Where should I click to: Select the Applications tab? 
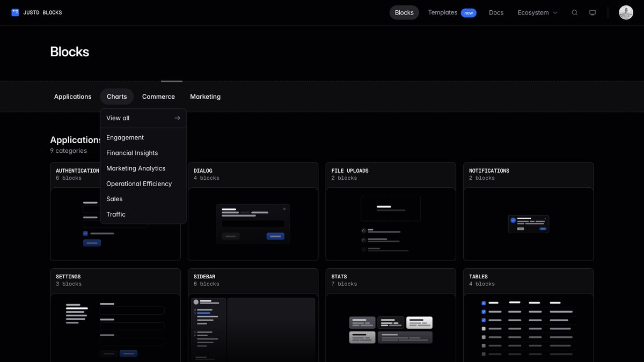coord(72,96)
